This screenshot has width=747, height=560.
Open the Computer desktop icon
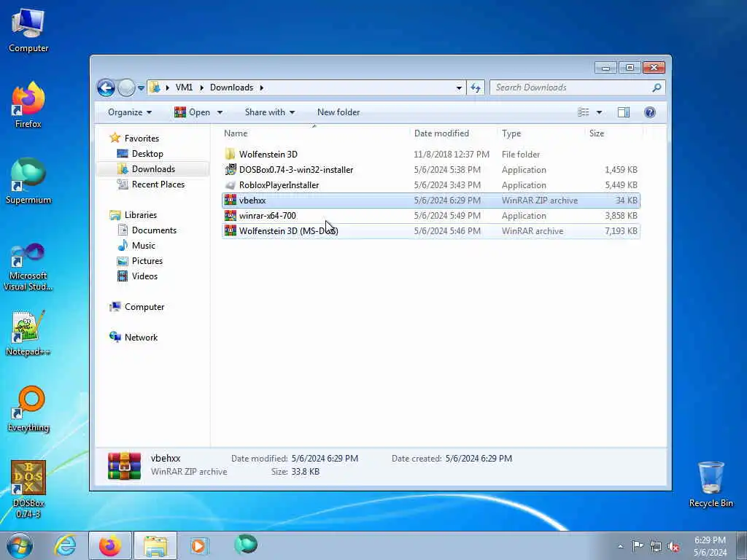[28, 31]
